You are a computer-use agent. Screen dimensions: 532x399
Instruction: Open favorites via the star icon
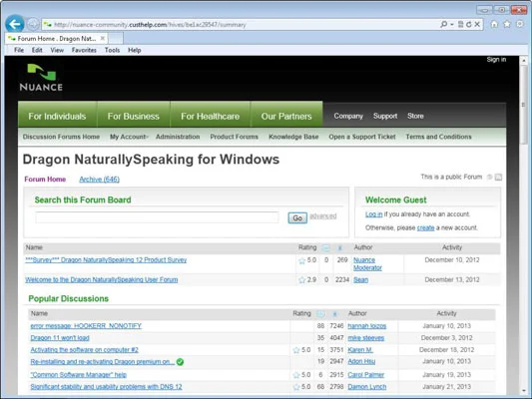pos(507,24)
